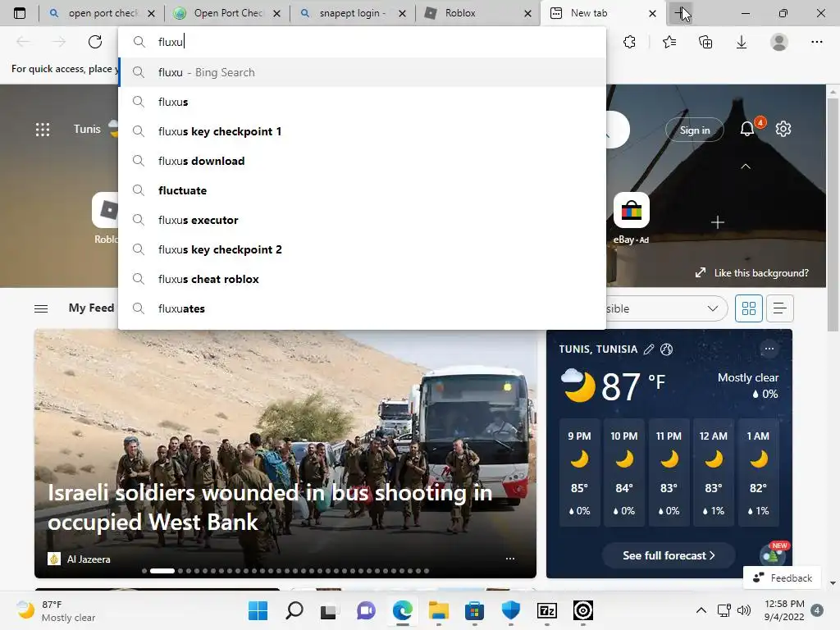Open the Chat app on taskbar
The width and height of the screenshot is (840, 630).
click(366, 610)
